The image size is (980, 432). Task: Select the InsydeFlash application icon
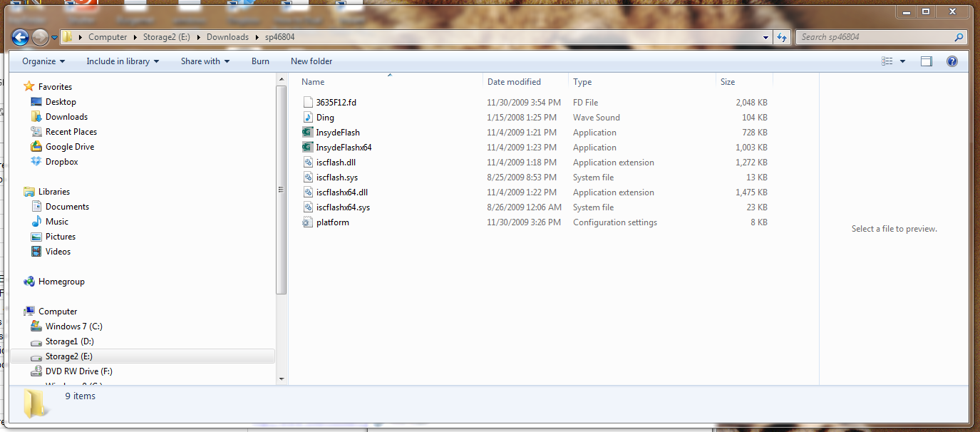pyautogui.click(x=308, y=133)
